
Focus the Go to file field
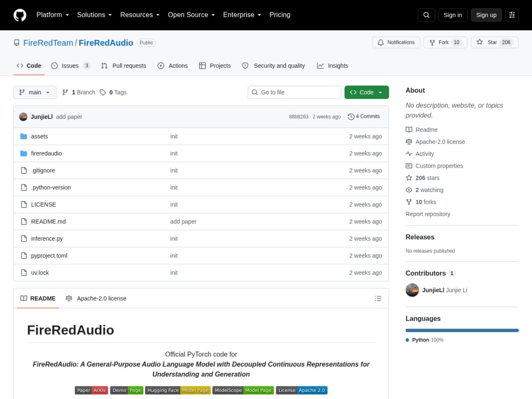[x=294, y=92]
